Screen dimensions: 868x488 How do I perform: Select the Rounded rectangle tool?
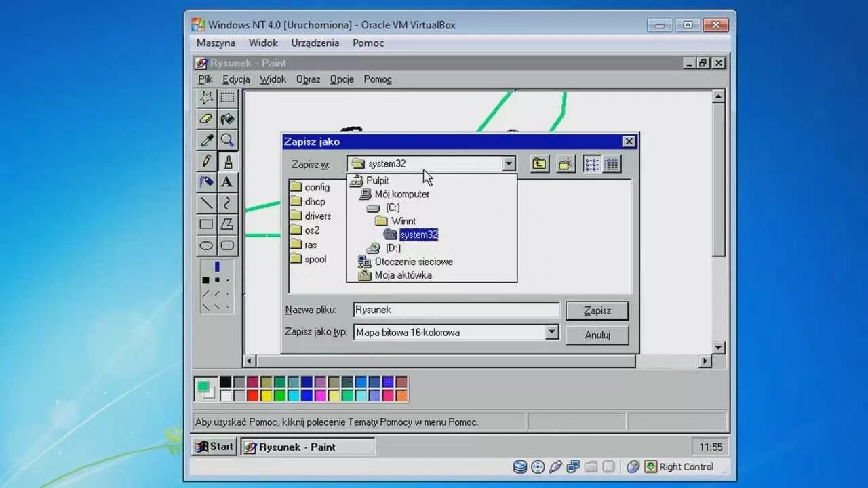[227, 245]
